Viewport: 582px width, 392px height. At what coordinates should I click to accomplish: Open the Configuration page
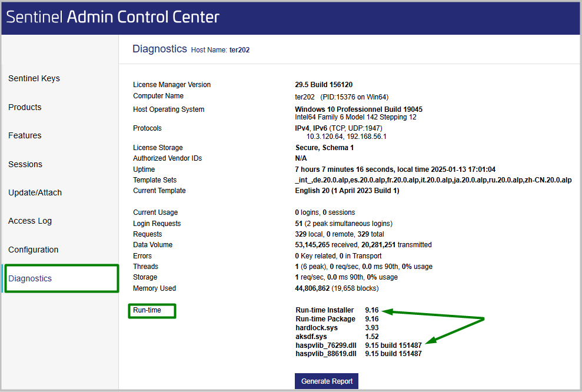click(34, 250)
